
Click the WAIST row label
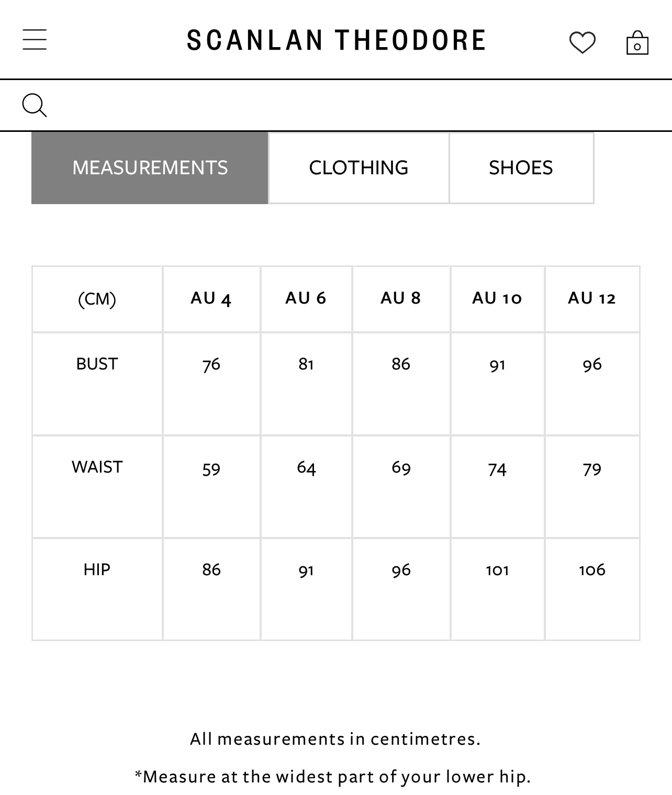coord(97,467)
